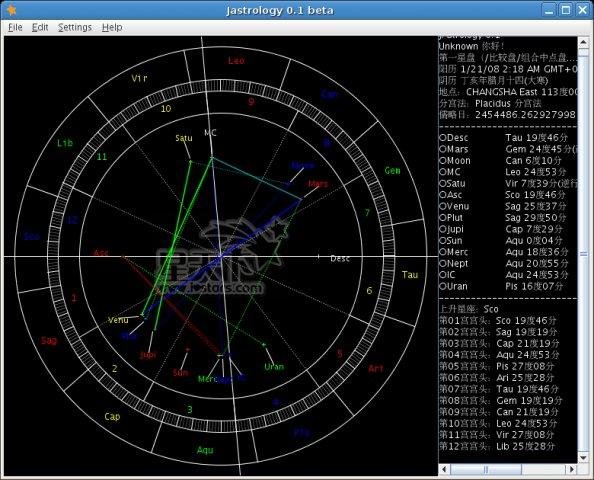Select the Jupi Cap 7度29分 row
The width and height of the screenshot is (594, 480).
click(x=500, y=229)
